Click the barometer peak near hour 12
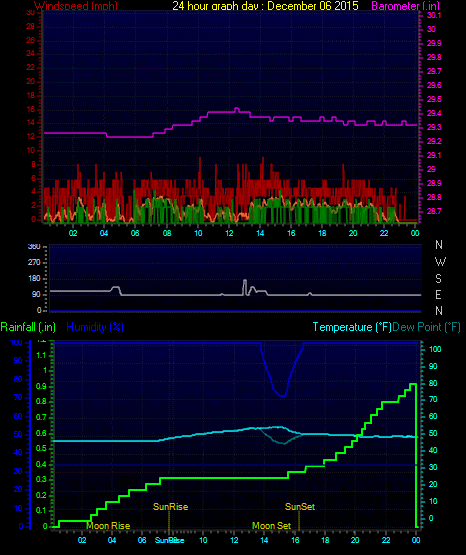Image resolution: width=466 pixels, height=555 pixels. 237,109
